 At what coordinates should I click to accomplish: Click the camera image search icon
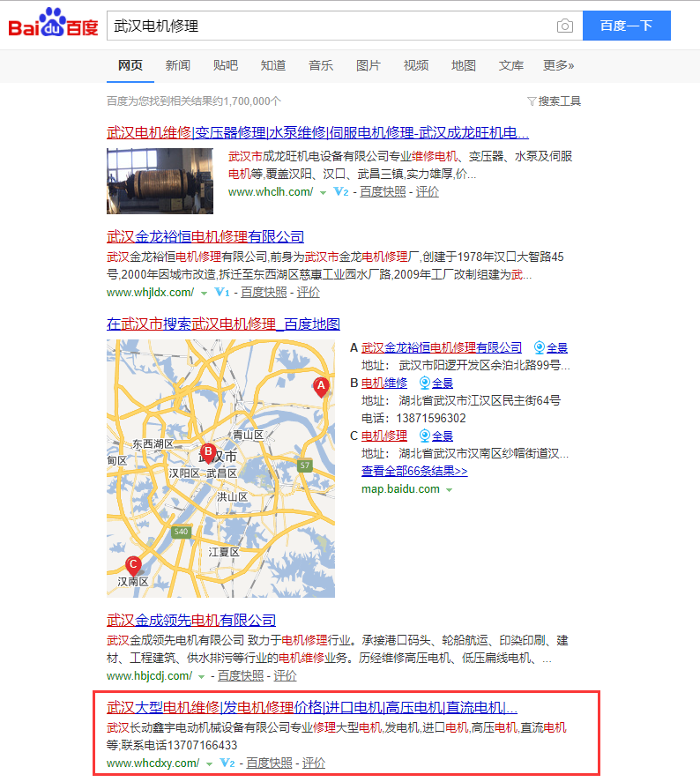coord(564,26)
